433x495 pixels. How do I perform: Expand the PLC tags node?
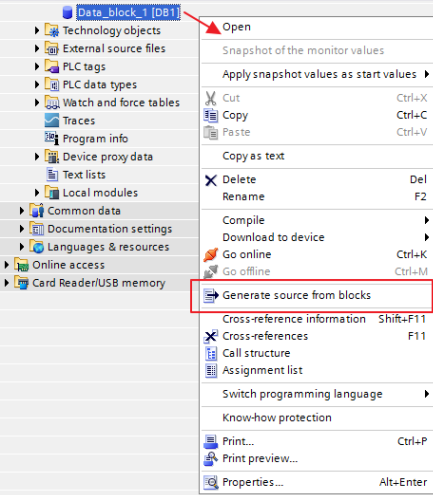(x=37, y=67)
